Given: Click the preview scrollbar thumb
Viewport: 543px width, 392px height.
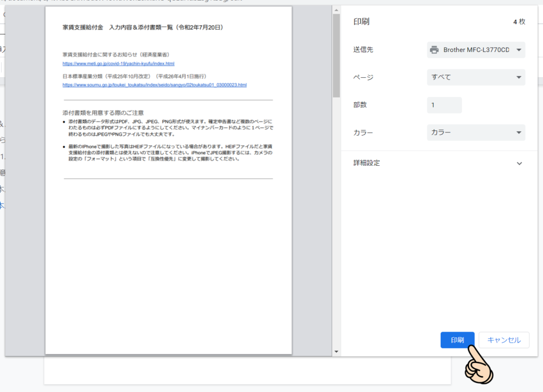Looking at the screenshot, I should [336, 56].
